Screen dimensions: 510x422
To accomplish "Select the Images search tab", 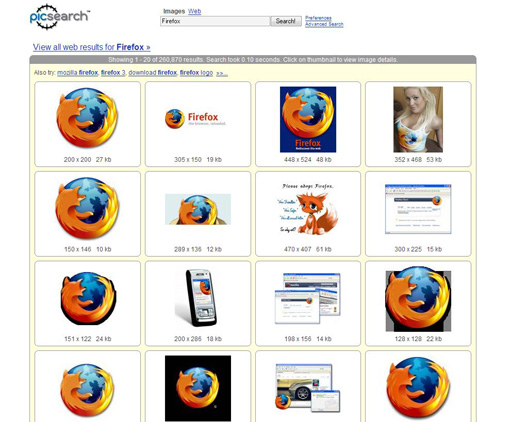I will pos(174,11).
